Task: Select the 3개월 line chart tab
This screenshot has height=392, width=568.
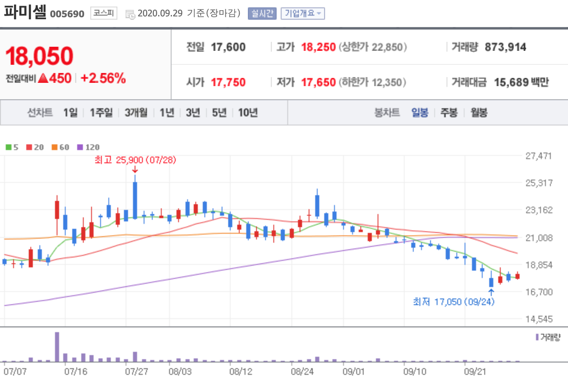Action: click(136, 112)
